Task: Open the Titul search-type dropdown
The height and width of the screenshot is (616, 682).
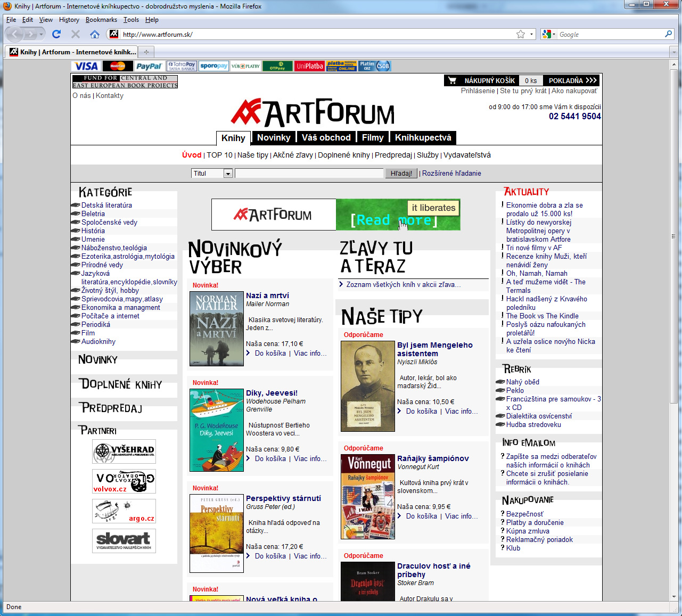Action: click(212, 173)
